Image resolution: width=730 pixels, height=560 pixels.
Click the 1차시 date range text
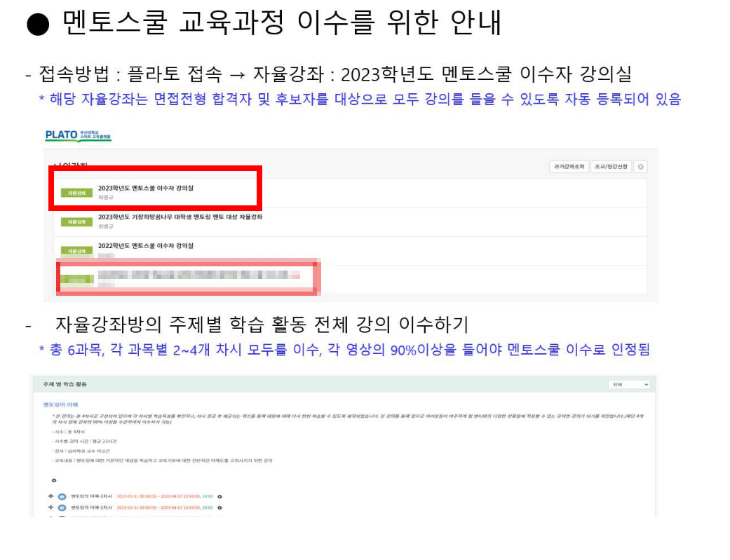pyautogui.click(x=158, y=496)
